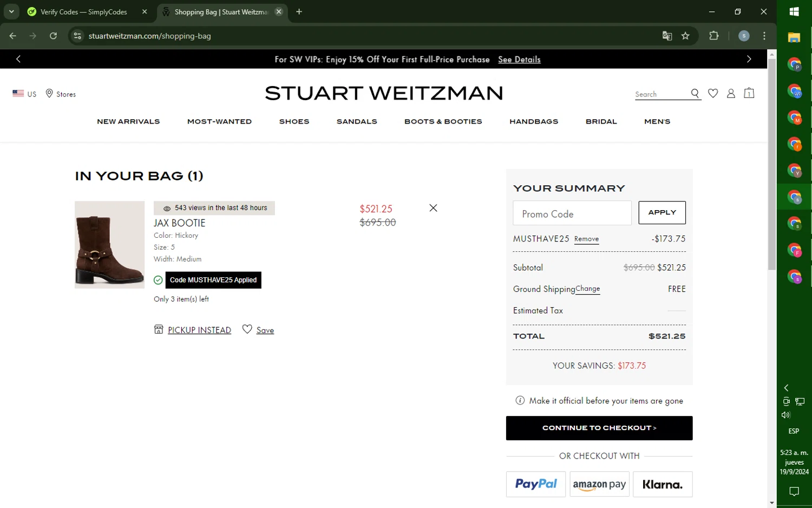Open the account profile icon
Image resolution: width=812 pixels, height=508 pixels.
click(731, 94)
